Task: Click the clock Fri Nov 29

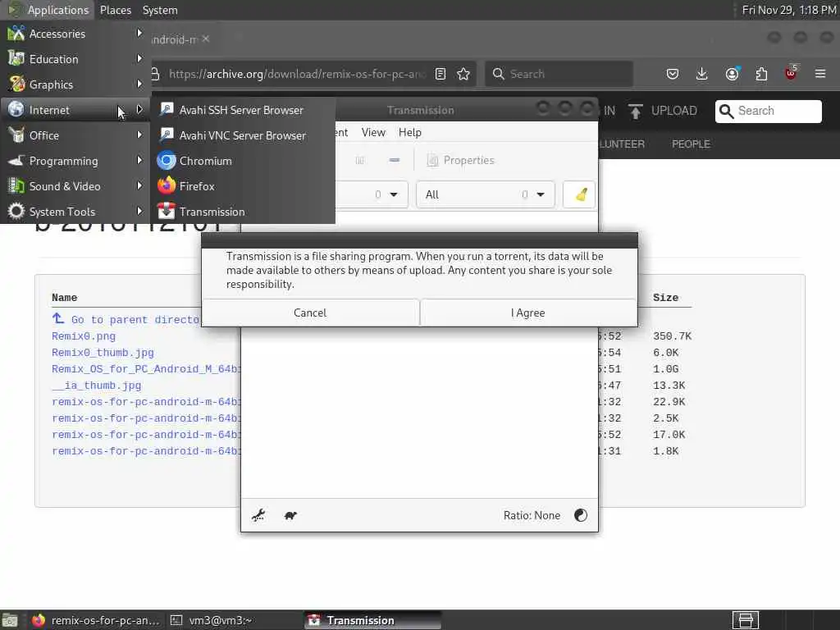Action: [x=789, y=10]
